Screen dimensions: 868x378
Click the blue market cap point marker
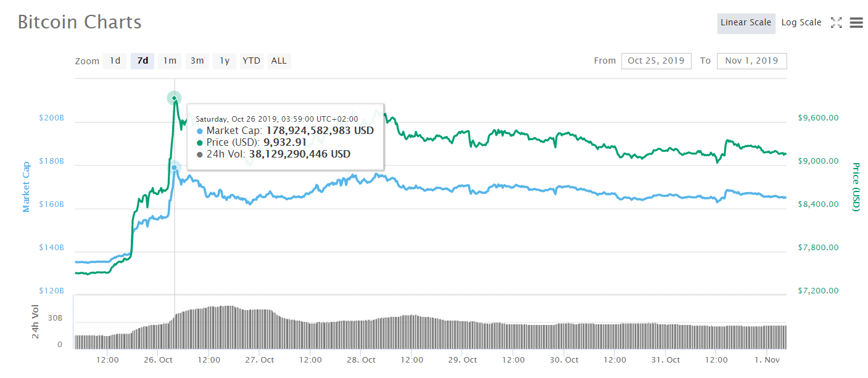(175, 167)
